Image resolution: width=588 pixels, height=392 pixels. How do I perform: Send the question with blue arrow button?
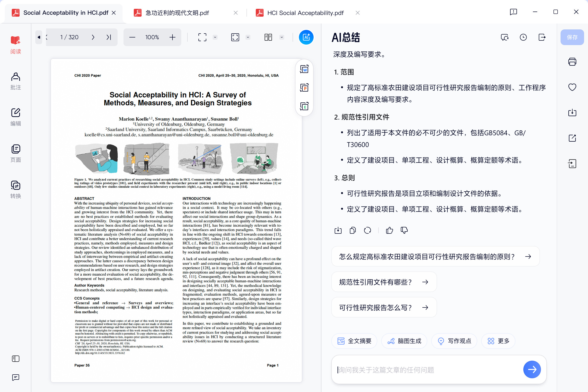click(532, 369)
